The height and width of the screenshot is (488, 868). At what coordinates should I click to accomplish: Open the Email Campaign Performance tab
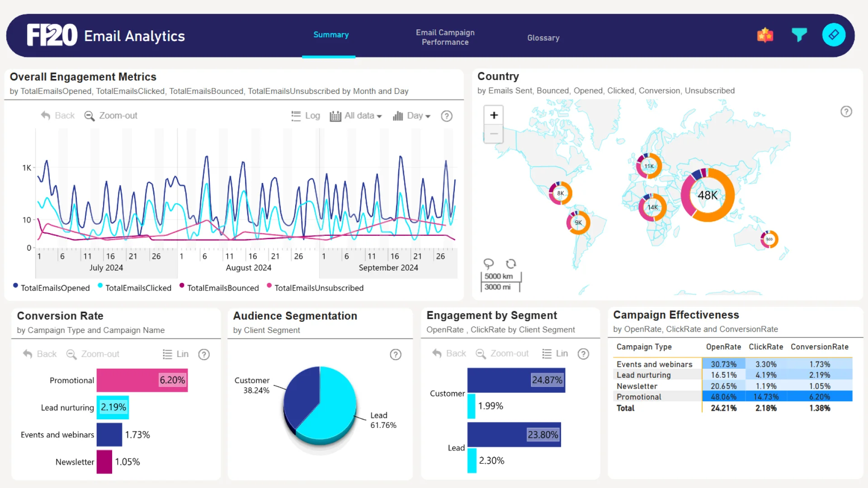pos(445,37)
